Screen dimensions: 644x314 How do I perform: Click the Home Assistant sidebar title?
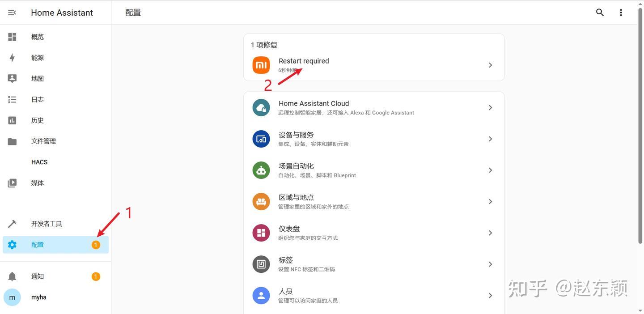pyautogui.click(x=62, y=13)
